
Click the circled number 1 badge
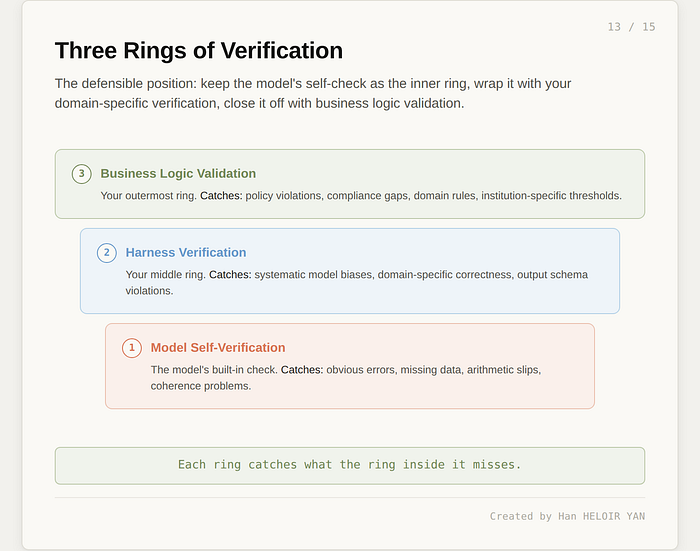[132, 348]
